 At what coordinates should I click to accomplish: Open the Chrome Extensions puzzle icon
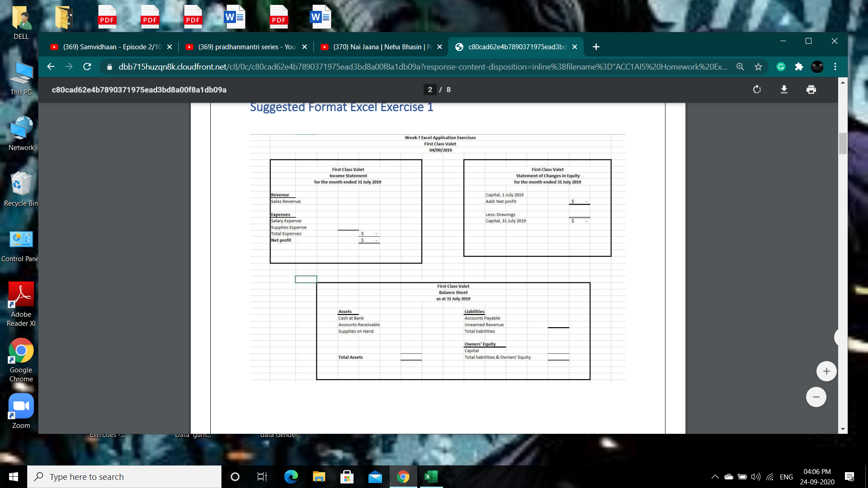click(799, 67)
